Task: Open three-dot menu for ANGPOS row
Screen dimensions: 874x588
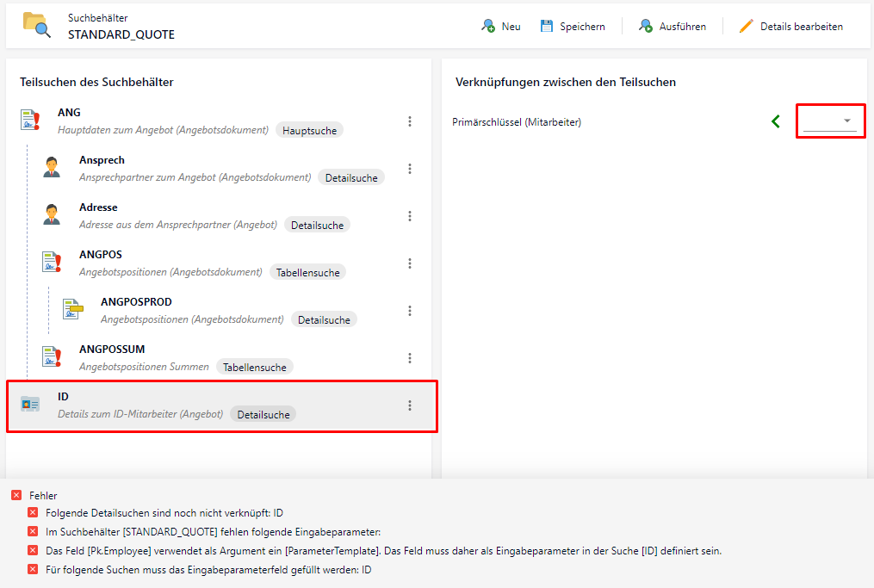Action: pos(410,263)
